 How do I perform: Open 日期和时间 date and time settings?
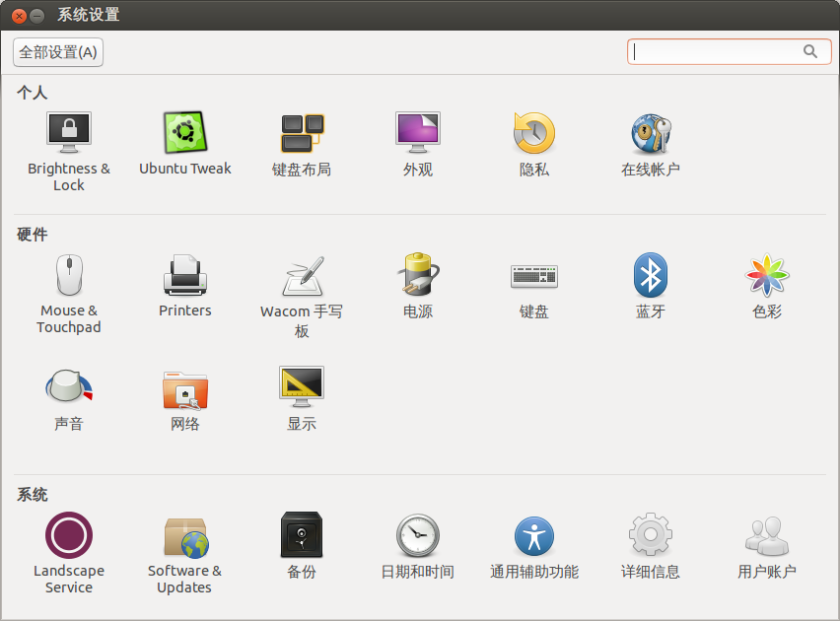(x=418, y=546)
